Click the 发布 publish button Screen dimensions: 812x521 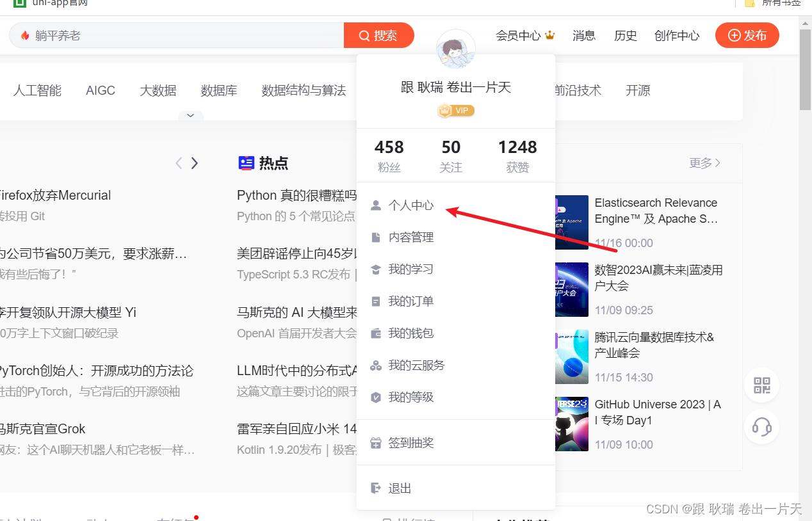(747, 35)
